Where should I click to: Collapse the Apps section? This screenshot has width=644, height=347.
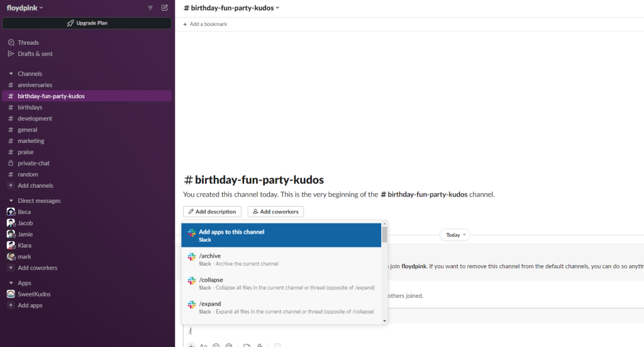tap(11, 283)
